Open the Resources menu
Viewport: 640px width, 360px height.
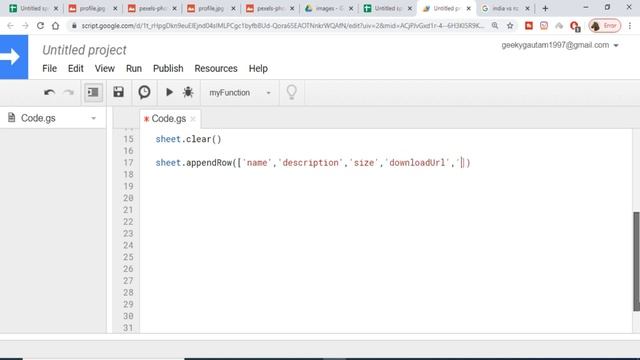coord(216,69)
